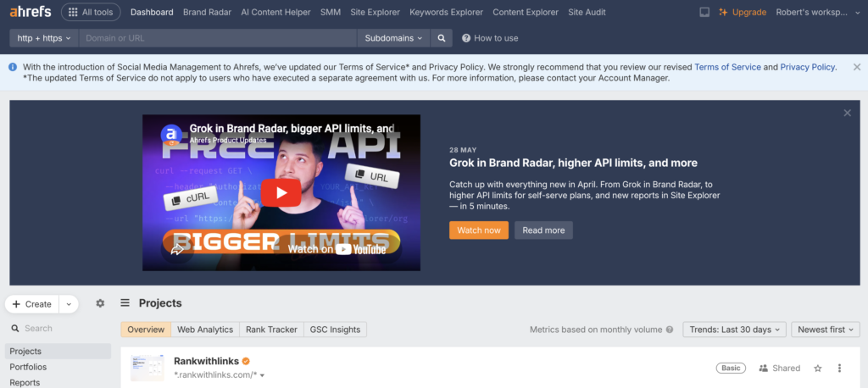Click the share arrow on the video
This screenshot has height=388, width=868.
pyautogui.click(x=177, y=250)
